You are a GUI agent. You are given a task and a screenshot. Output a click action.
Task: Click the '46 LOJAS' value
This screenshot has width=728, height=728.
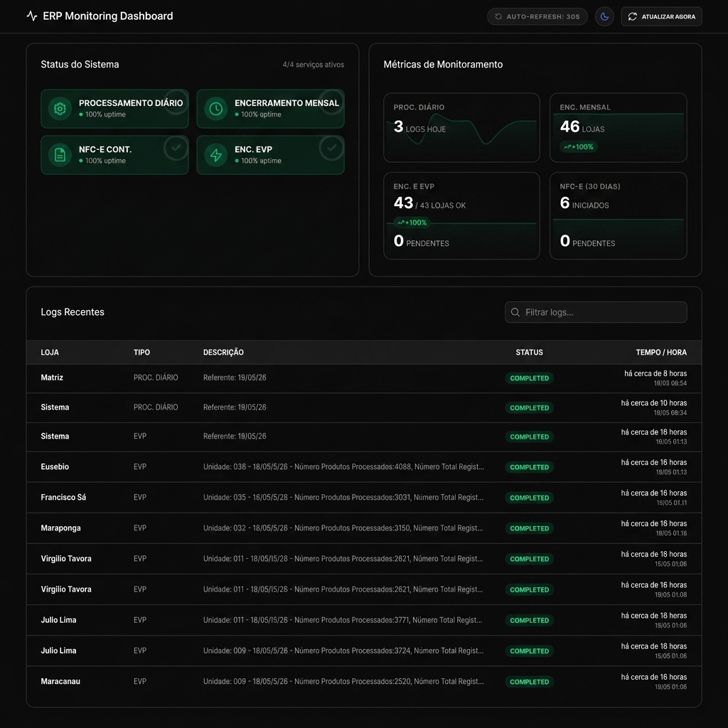point(582,127)
